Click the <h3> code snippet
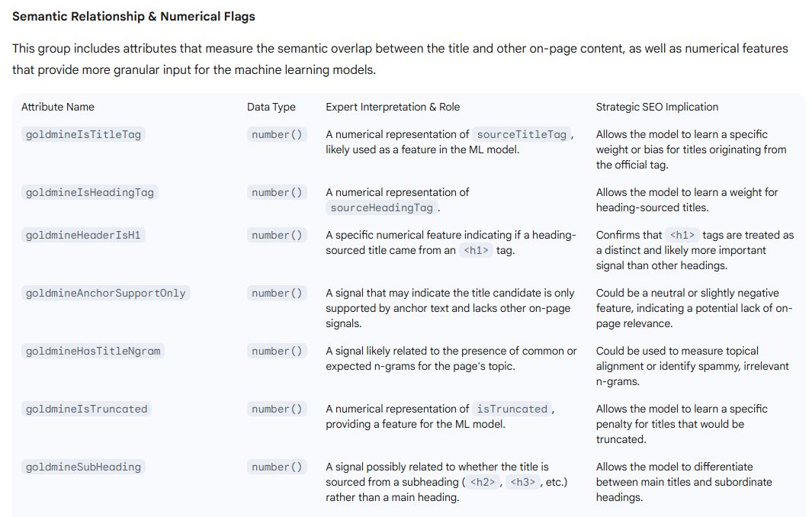 [x=522, y=482]
